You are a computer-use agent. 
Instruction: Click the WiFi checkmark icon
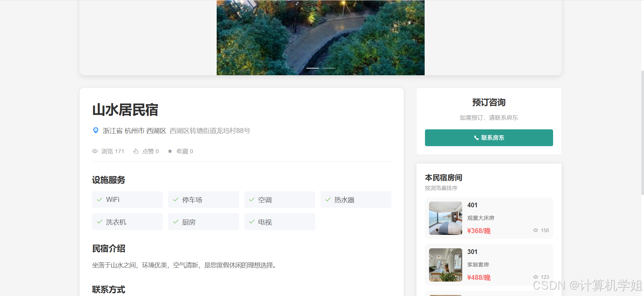click(x=100, y=200)
